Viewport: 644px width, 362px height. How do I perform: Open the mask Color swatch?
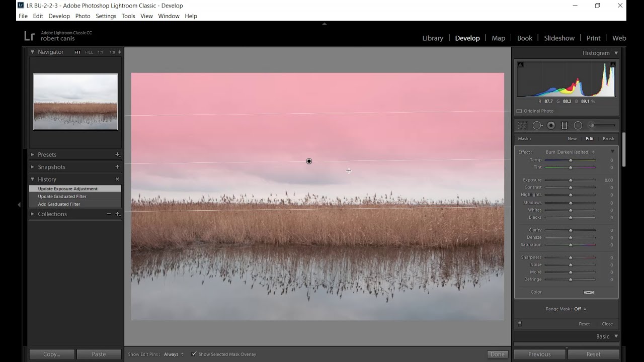coord(588,292)
